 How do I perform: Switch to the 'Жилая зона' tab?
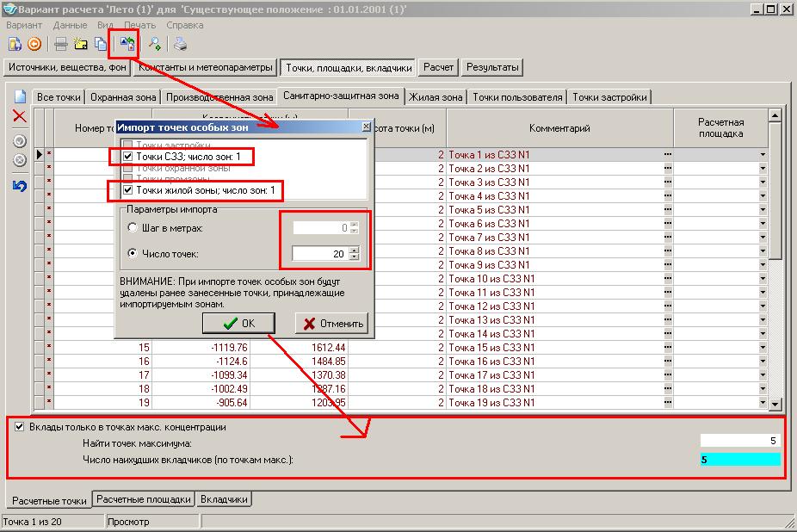[x=436, y=97]
